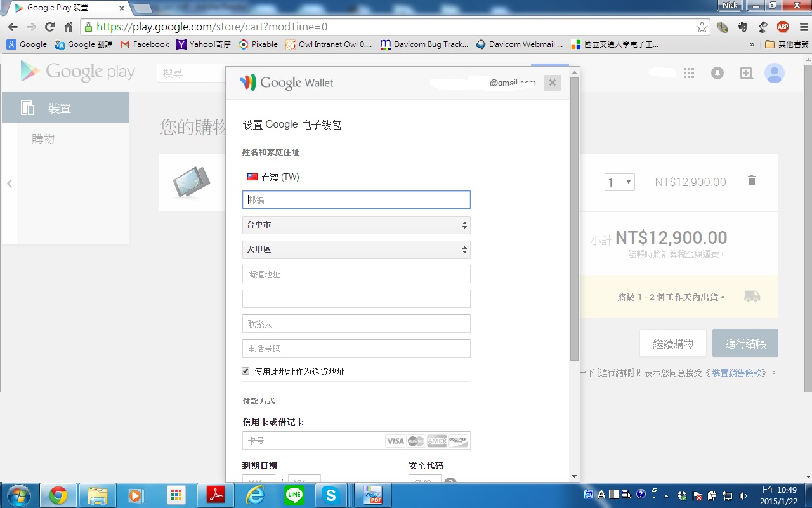This screenshot has width=812, height=508.
Task: Open the Facebook bookmark
Action: tap(145, 44)
